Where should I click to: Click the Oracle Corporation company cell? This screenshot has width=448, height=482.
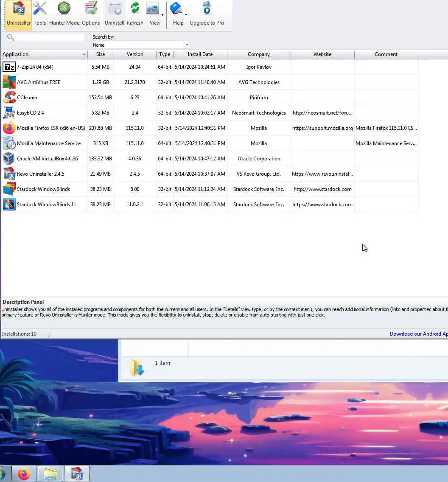click(259, 159)
